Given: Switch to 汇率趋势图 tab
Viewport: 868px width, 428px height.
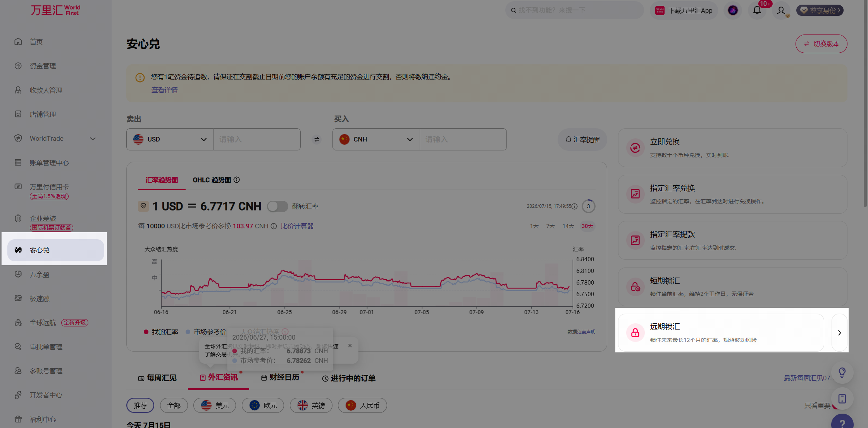Looking at the screenshot, I should tap(162, 180).
